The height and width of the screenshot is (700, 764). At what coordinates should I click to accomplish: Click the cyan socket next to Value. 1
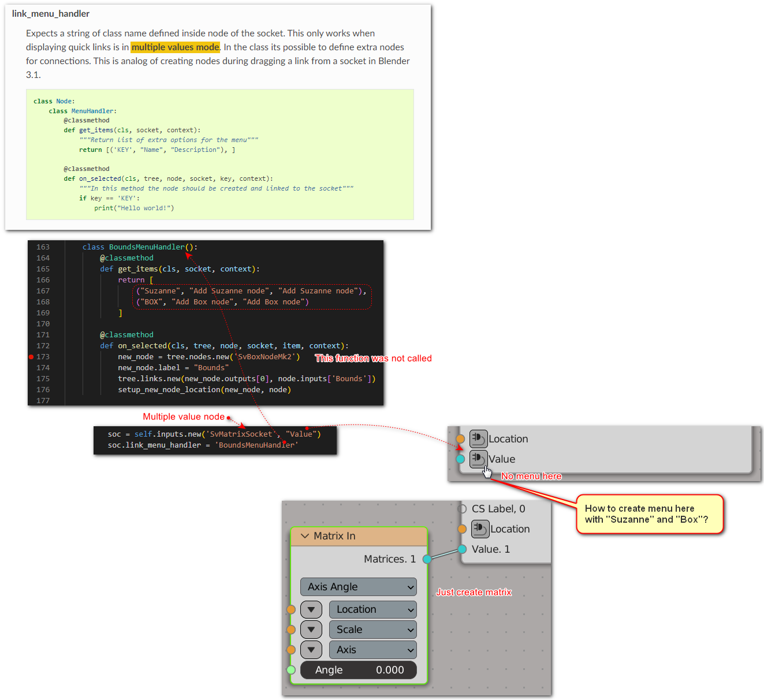463,549
